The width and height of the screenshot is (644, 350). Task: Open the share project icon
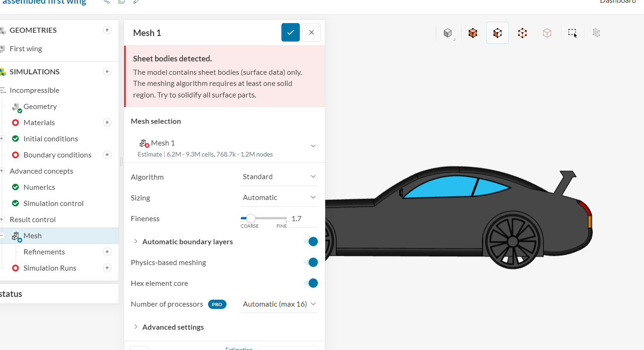coord(106,2)
